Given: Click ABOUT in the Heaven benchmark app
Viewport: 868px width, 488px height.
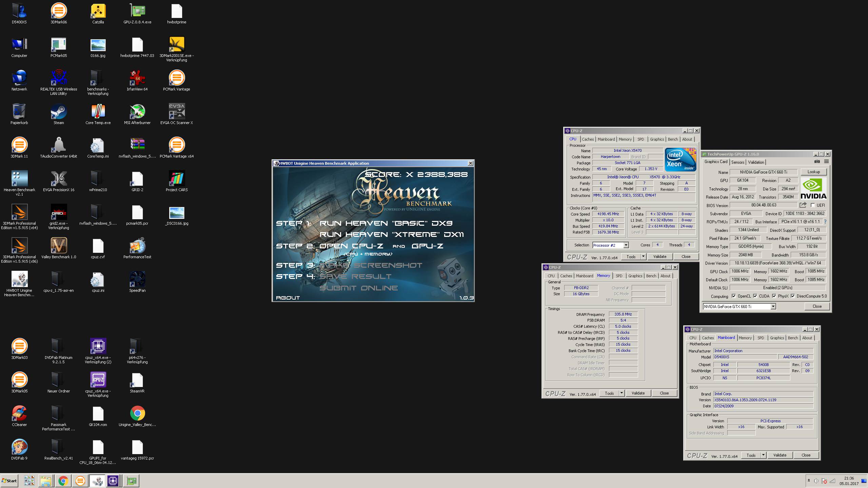Looking at the screenshot, I should (x=288, y=298).
